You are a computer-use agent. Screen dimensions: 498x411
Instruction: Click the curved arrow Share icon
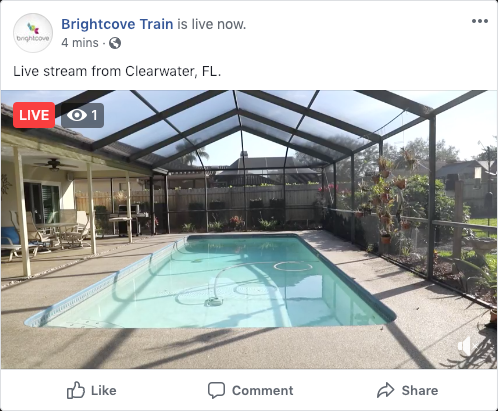pyautogui.click(x=386, y=390)
